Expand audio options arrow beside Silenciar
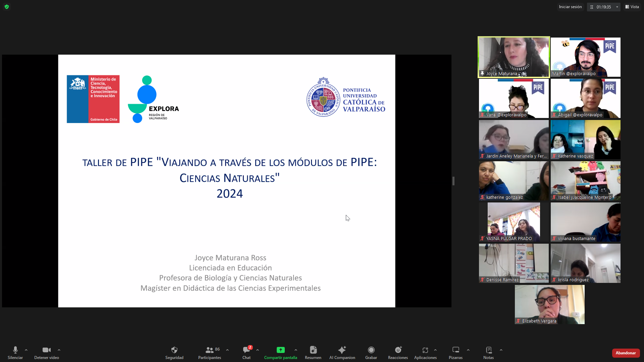This screenshot has height=362, width=644. pos(26,350)
